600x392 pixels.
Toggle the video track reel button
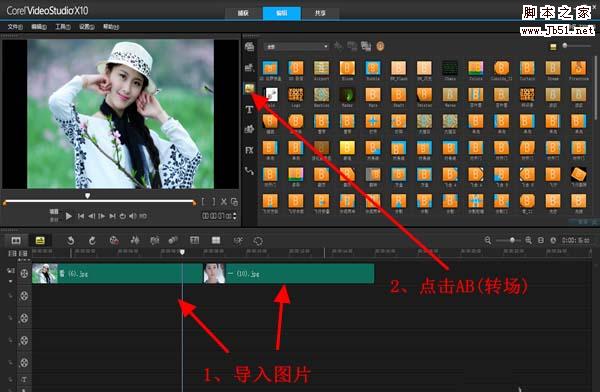[24, 273]
